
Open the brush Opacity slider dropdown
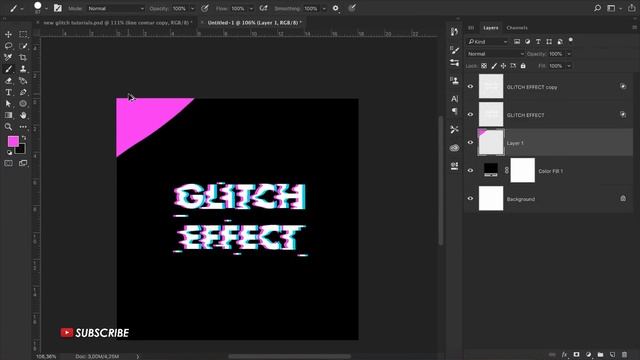193,8
